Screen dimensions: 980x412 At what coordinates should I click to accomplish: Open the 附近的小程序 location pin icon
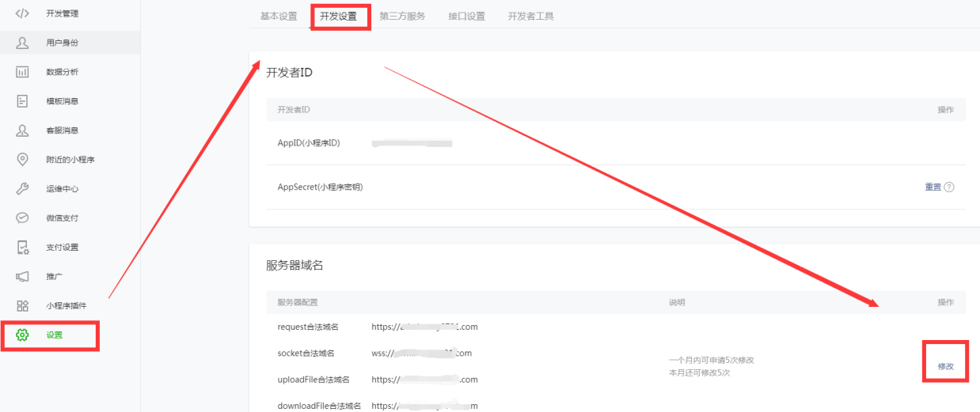[23, 160]
